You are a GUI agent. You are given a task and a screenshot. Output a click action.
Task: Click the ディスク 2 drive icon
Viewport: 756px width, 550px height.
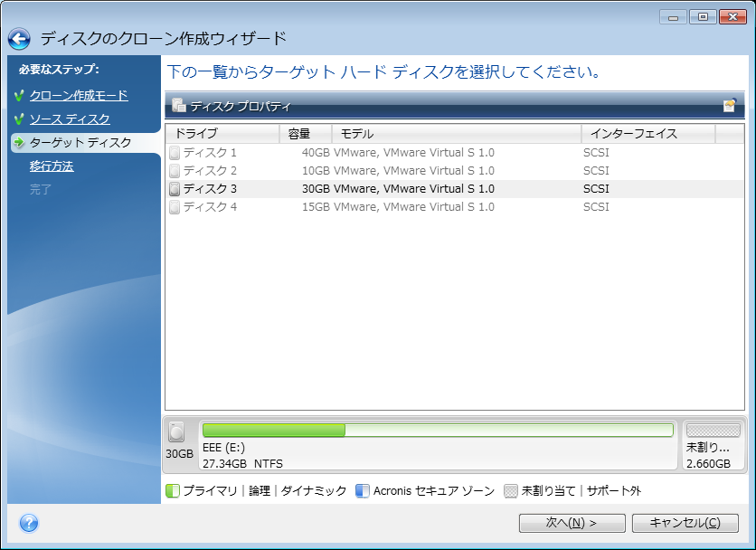click(175, 171)
